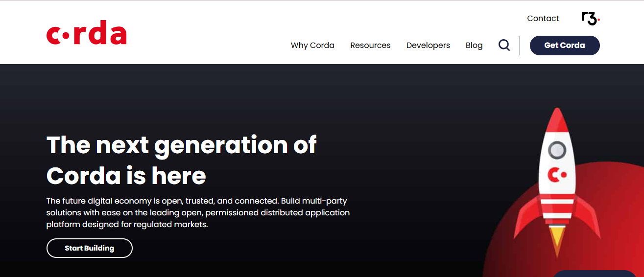Go to the Blog page
644x277 pixels.
click(474, 45)
